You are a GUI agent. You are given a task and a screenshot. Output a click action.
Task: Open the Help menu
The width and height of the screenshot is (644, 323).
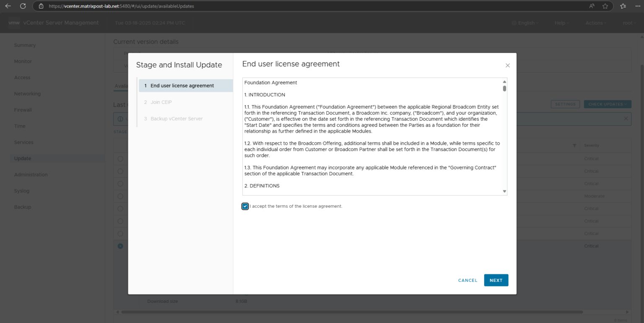click(x=561, y=23)
